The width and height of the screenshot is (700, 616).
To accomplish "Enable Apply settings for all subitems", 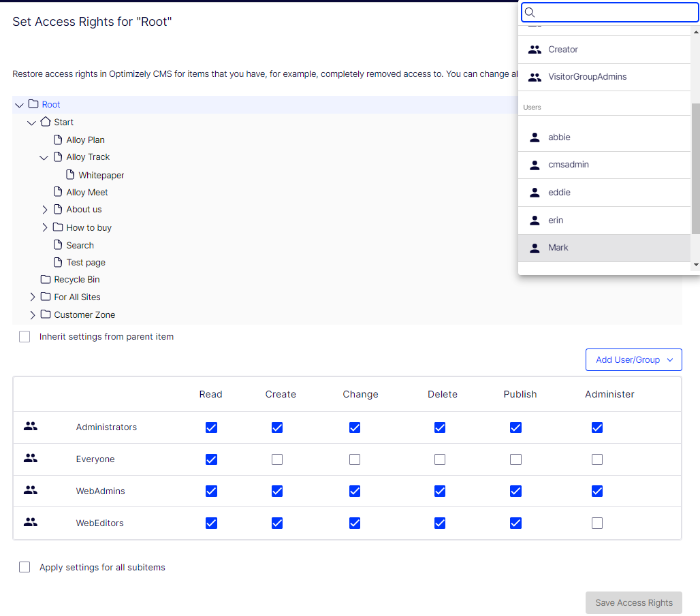I will (x=25, y=566).
